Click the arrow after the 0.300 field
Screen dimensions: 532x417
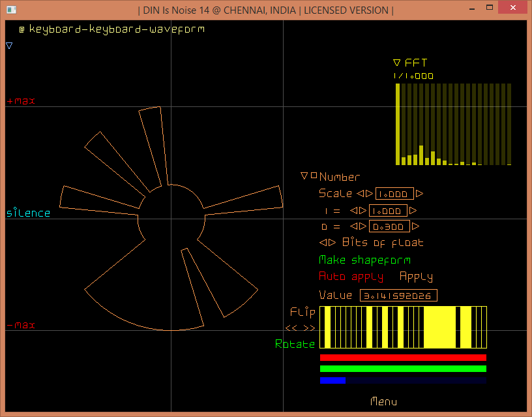pyautogui.click(x=416, y=226)
